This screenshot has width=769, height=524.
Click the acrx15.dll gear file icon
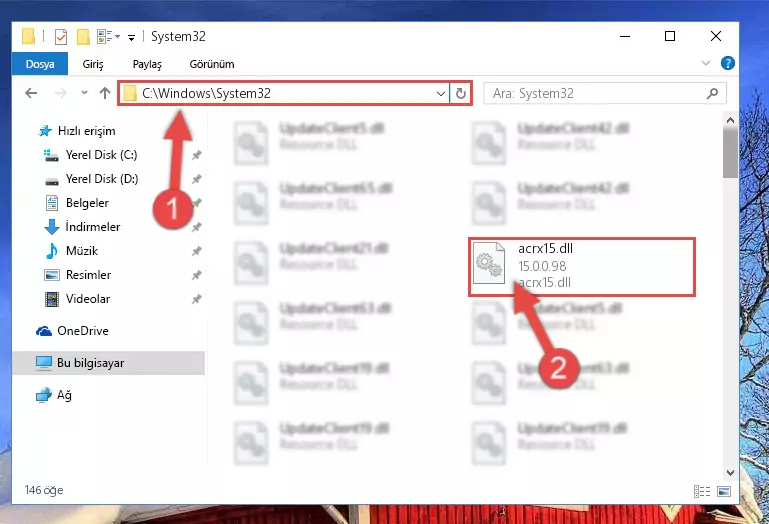pos(488,263)
